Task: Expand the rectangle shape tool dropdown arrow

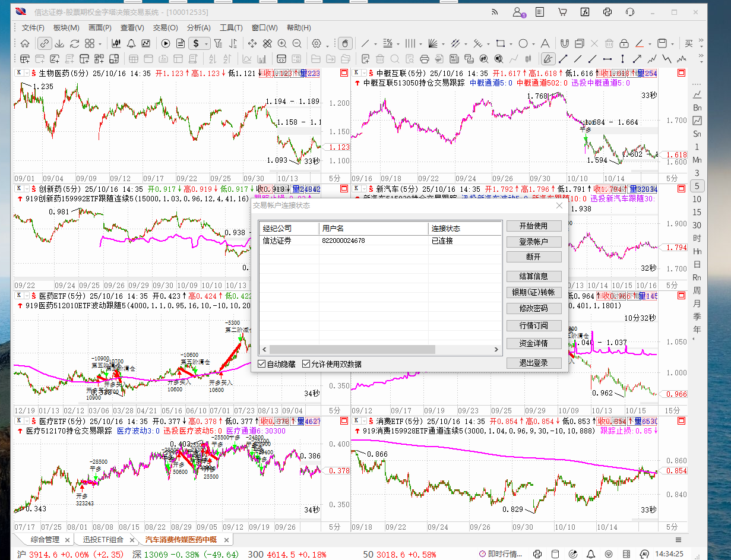Action: [510, 43]
